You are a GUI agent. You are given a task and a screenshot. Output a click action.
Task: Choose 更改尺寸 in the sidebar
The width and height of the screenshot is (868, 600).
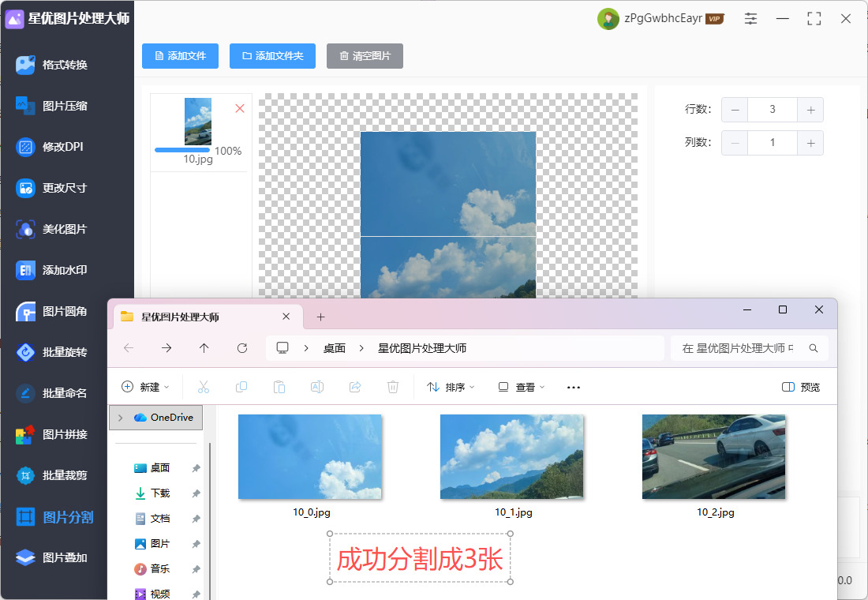click(x=51, y=188)
